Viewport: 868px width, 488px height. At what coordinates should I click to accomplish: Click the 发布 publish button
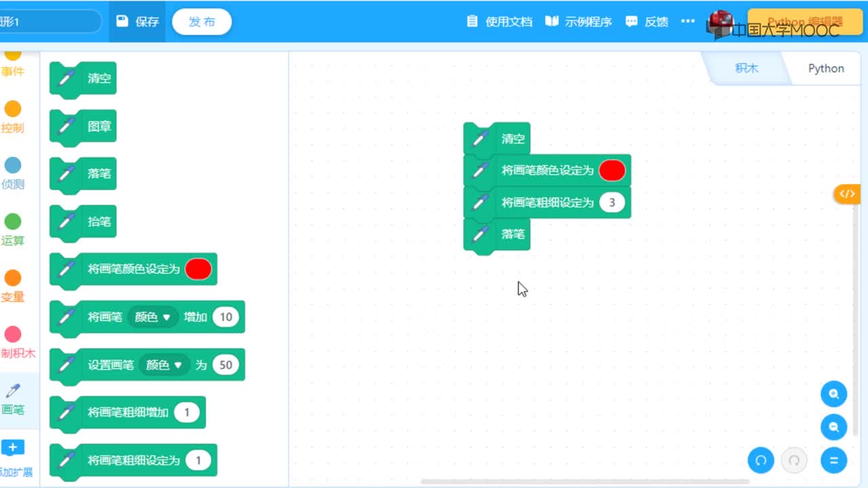point(202,22)
